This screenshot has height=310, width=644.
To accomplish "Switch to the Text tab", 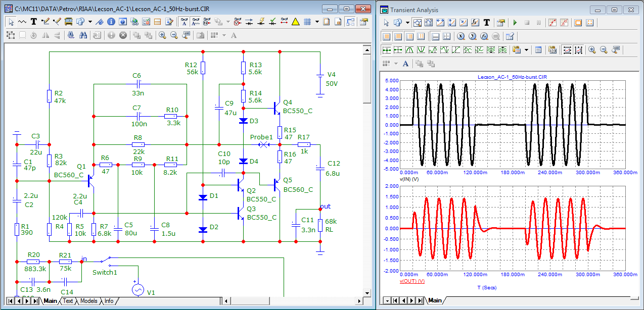I will (x=68, y=301).
